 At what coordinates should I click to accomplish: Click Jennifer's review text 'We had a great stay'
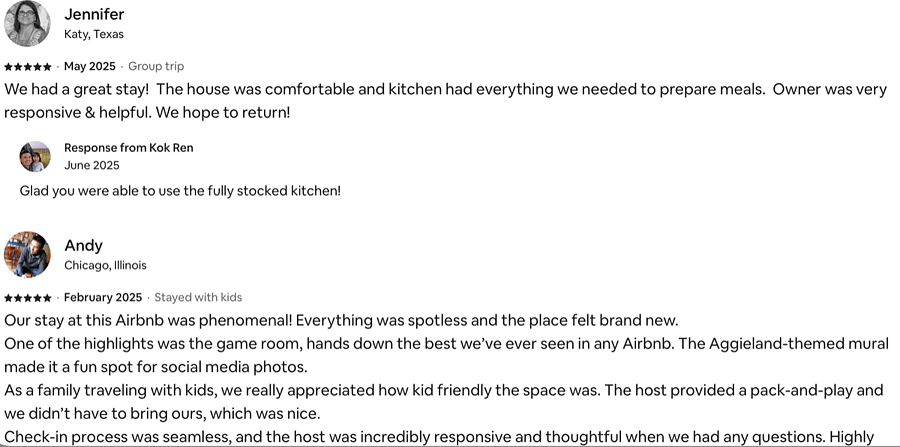click(445, 101)
